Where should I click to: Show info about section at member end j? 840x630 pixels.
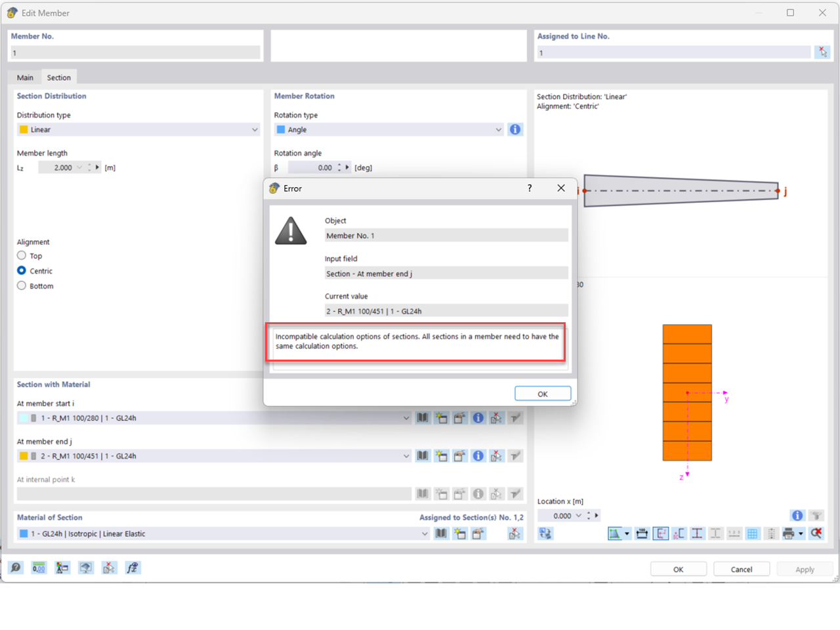point(478,455)
